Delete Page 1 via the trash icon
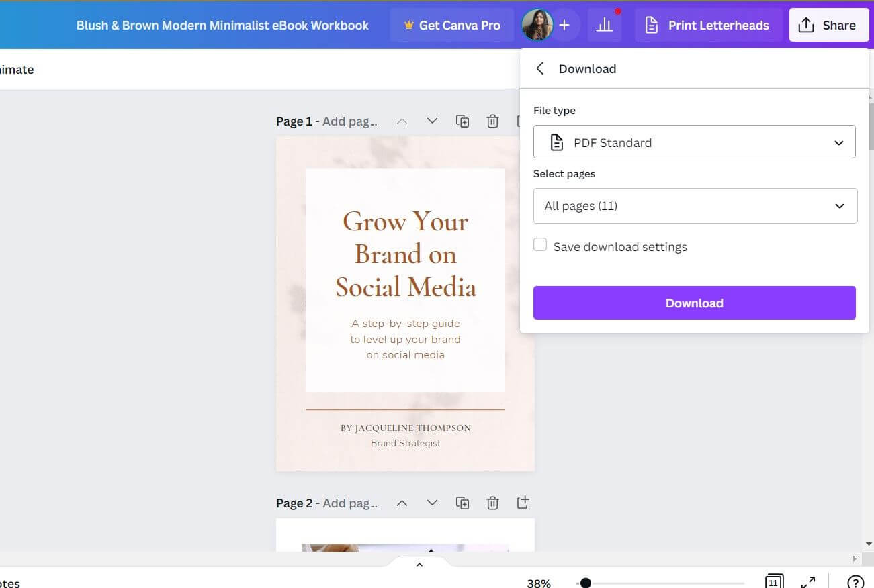 492,121
